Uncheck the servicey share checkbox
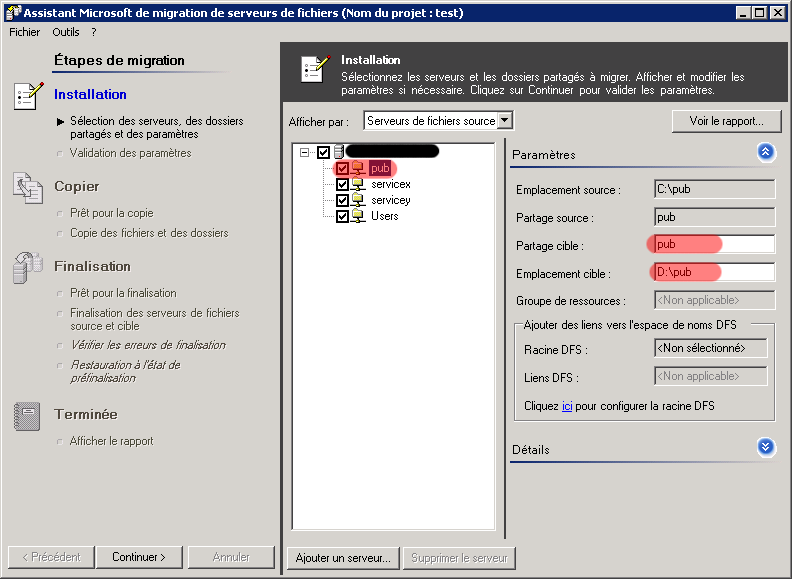Viewport: 792px width, 579px height. point(342,201)
